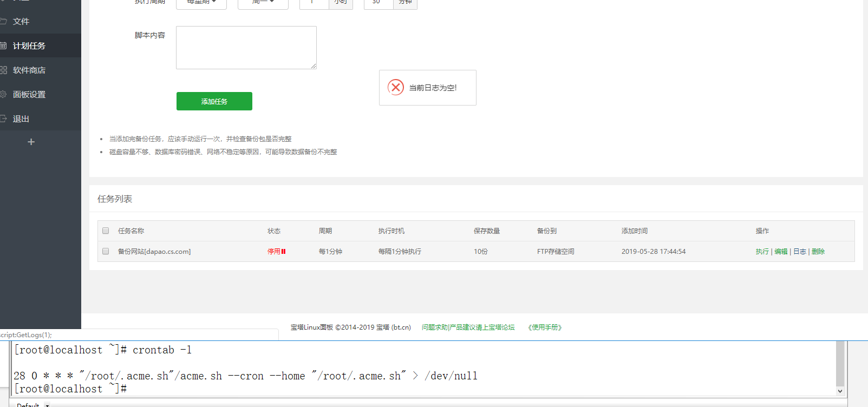
Task: Open the 文件 sidebar menu item
Action: pyautogui.click(x=41, y=22)
